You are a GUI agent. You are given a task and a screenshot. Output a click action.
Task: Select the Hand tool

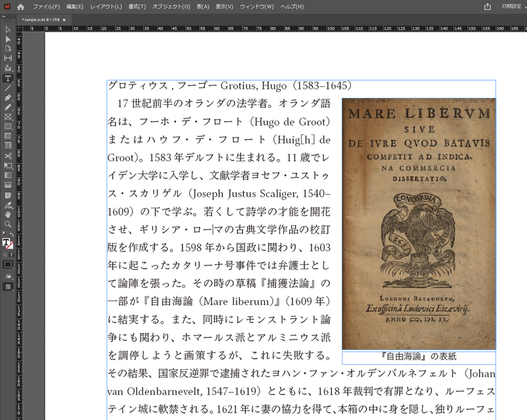click(8, 215)
